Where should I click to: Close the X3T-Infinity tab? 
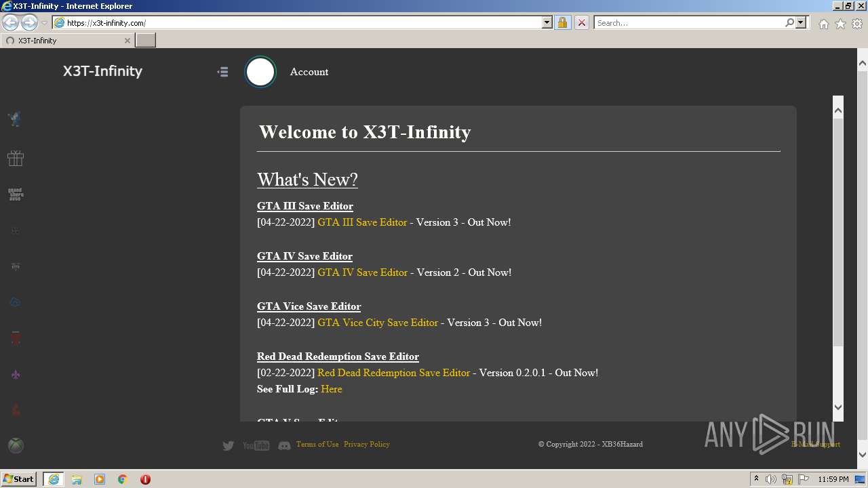pyautogui.click(x=127, y=41)
